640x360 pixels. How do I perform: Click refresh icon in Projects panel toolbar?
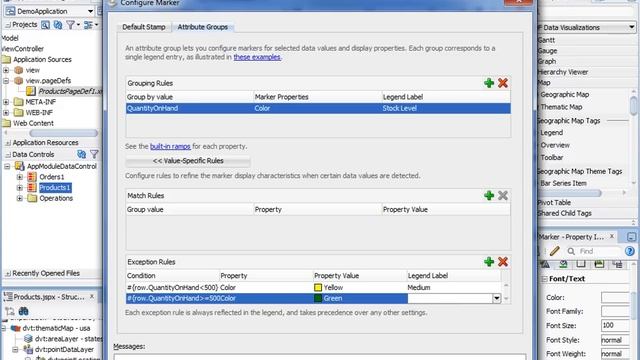tap(58, 25)
